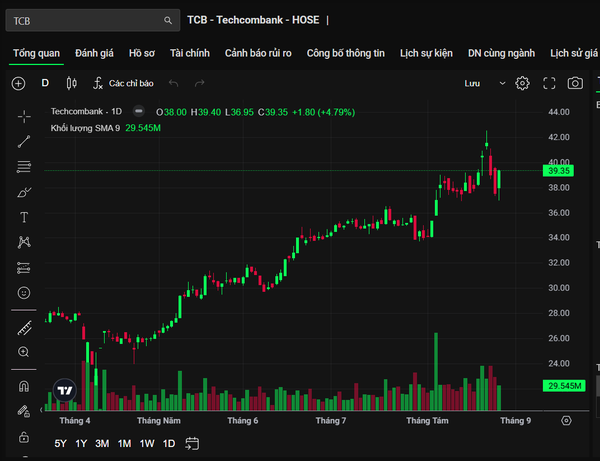Open candlestick chart type selector
Screen dimensions: 600x461
pos(72,83)
